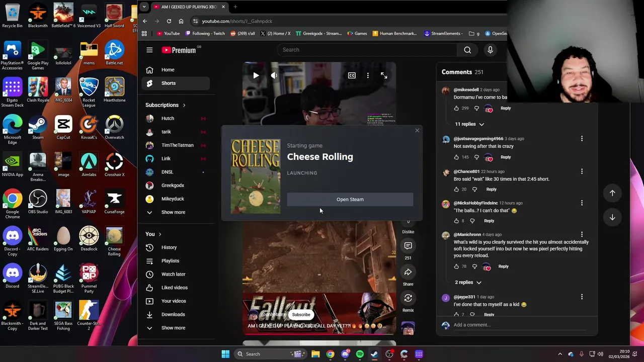
Task: Open TimTheTatman channel subscription
Action: pyautogui.click(x=176, y=145)
